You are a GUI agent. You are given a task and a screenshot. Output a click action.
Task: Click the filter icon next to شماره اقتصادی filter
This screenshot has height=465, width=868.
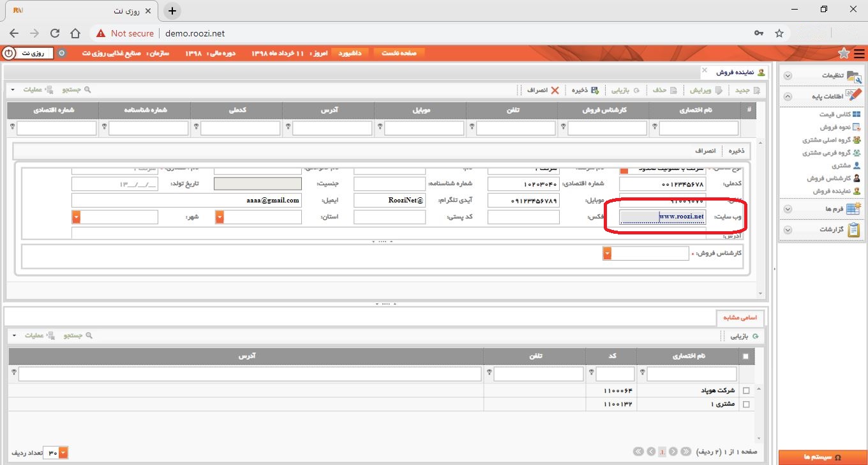[x=12, y=127]
